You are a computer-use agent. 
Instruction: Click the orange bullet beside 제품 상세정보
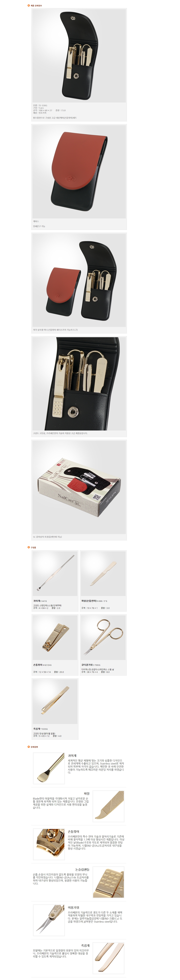point(29,6)
